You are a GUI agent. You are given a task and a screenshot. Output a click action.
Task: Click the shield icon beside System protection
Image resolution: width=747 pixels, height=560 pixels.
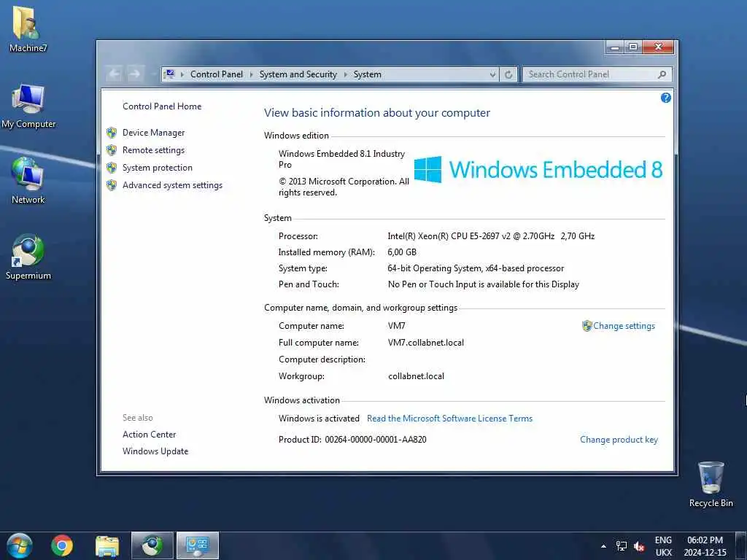112,168
